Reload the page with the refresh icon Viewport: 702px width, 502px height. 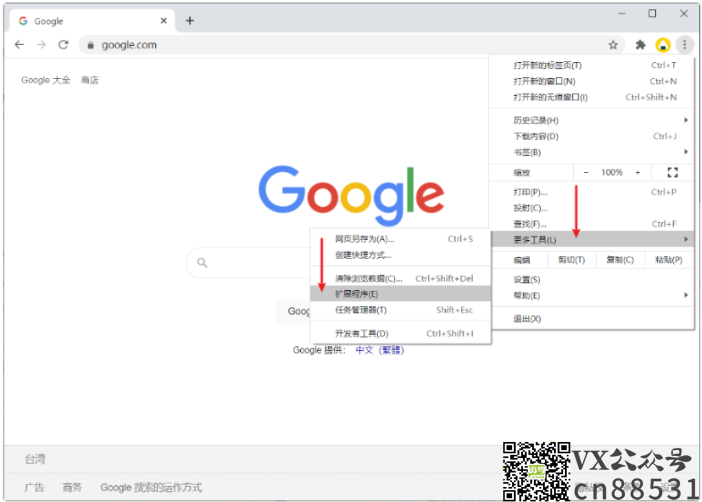point(64,45)
